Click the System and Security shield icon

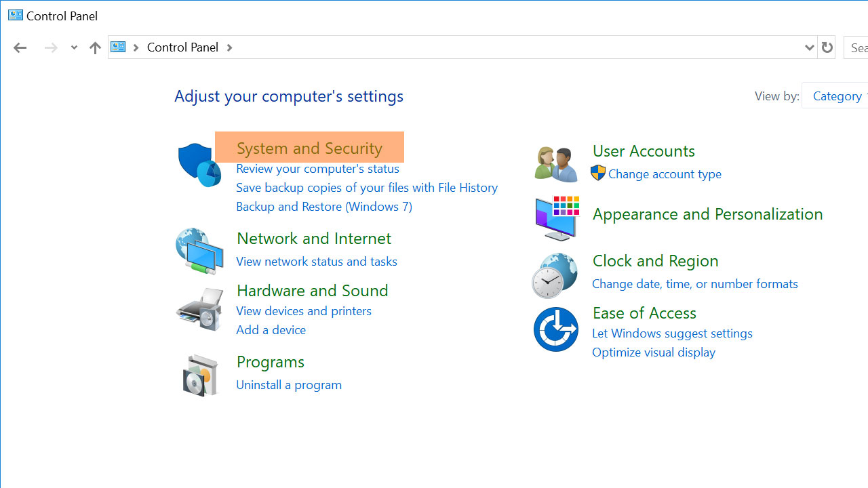coord(199,165)
